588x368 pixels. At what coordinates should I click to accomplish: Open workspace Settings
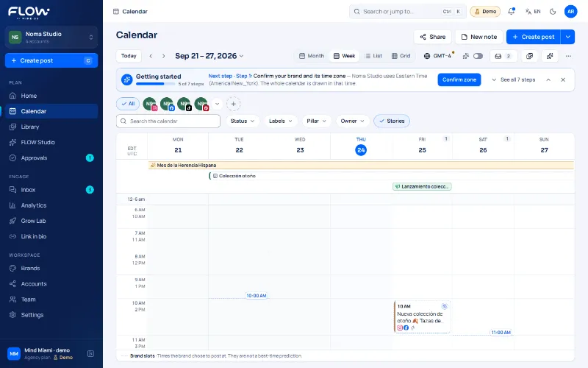[51, 315]
